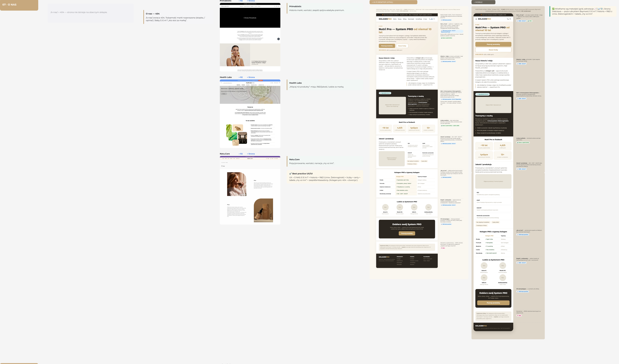The height and width of the screenshot is (364, 619).
Task: Click Poznaj produkty in desktop dark CTA block
Action: click(x=407, y=234)
